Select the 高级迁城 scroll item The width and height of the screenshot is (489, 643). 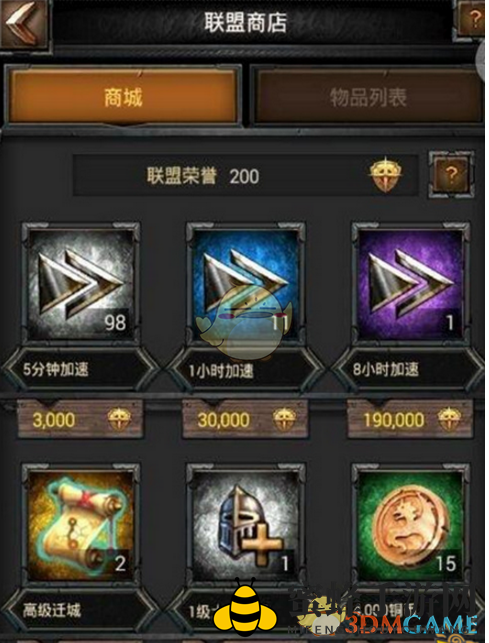[81, 526]
